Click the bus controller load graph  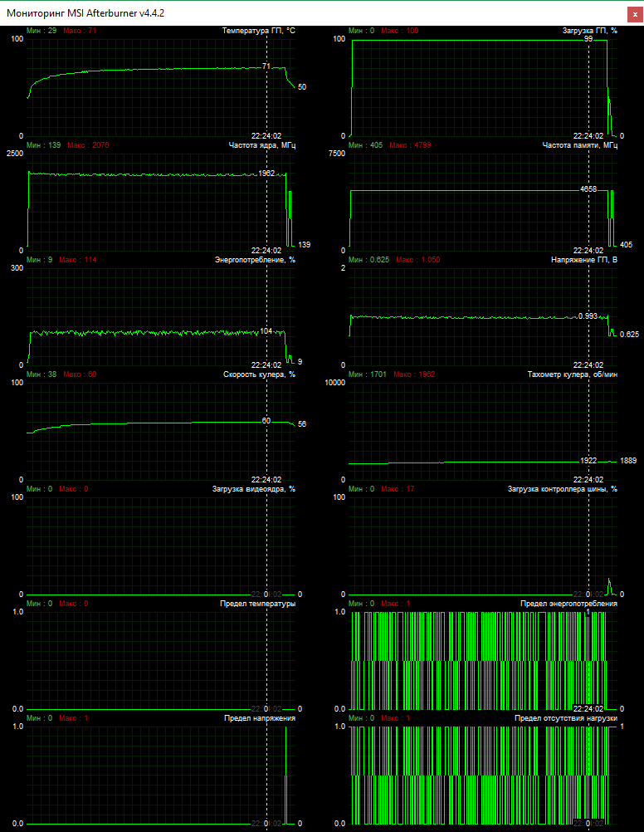pos(473,548)
